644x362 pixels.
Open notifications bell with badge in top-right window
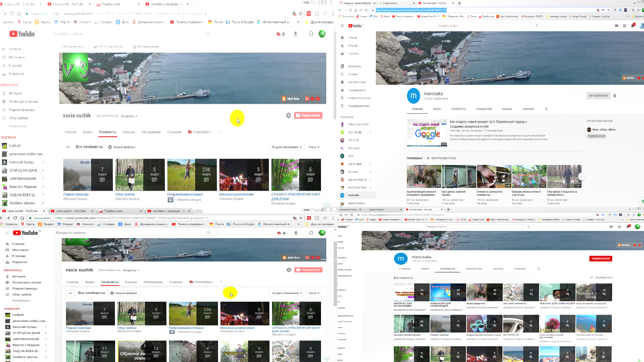[x=633, y=25]
